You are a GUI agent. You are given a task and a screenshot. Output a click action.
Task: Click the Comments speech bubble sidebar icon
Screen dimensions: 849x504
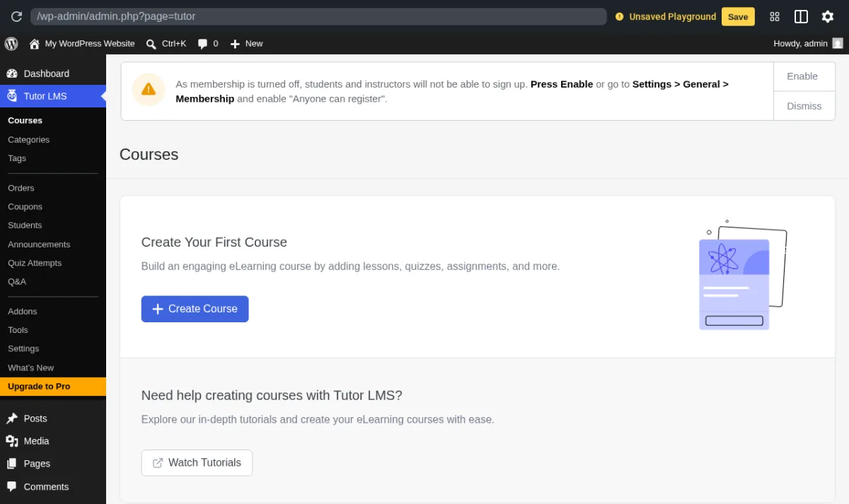pos(12,486)
